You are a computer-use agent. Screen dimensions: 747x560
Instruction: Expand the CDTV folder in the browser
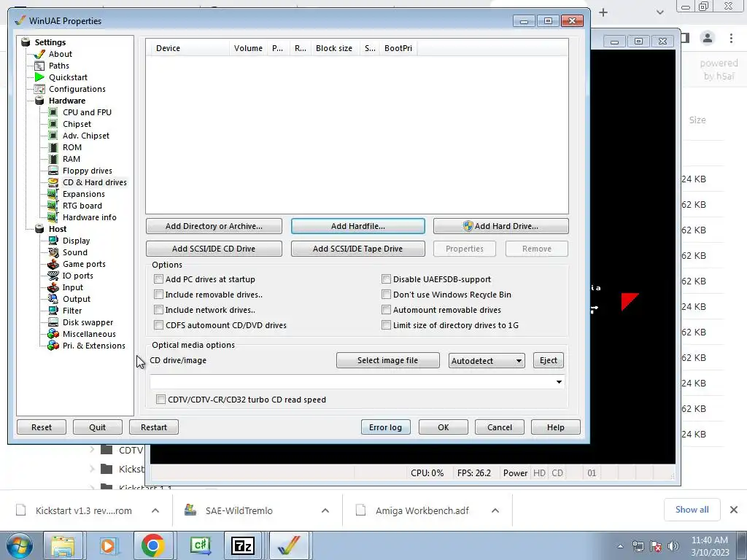pyautogui.click(x=92, y=449)
